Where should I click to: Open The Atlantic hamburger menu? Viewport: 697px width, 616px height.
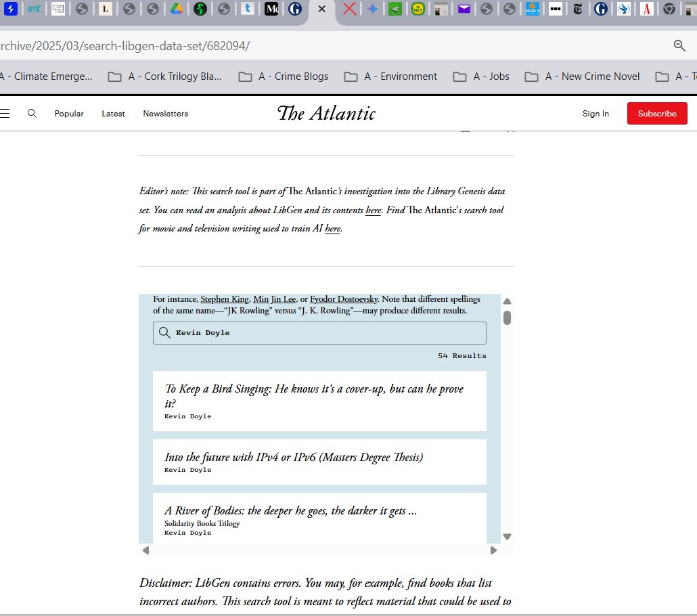pos(5,114)
